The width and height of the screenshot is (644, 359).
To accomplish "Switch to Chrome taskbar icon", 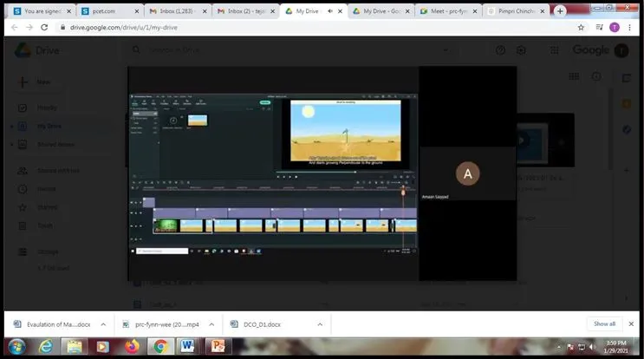I will click(160, 347).
